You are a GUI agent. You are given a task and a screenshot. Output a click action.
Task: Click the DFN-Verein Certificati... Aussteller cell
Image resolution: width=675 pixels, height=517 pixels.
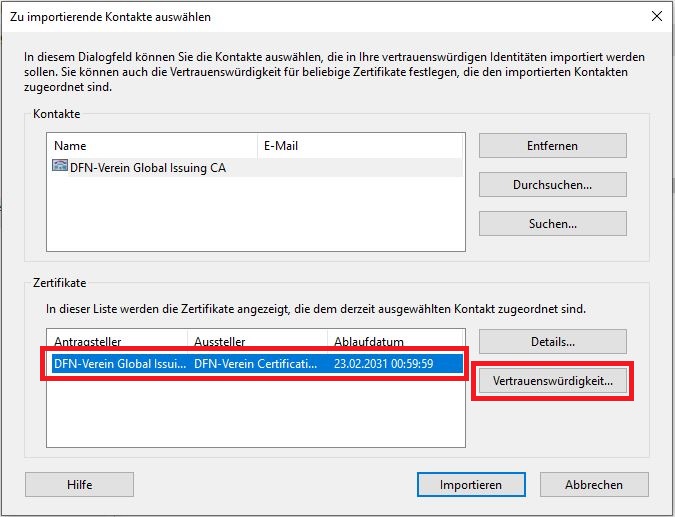(x=257, y=364)
